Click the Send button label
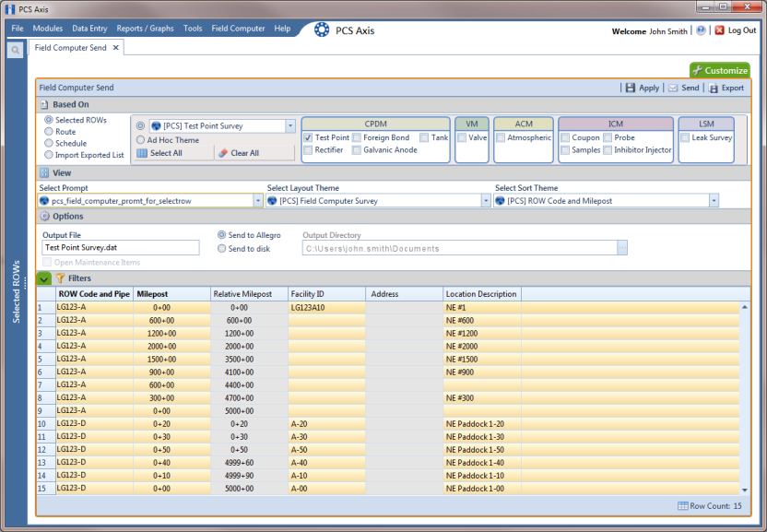Viewport: 767px width, 532px height. pyautogui.click(x=690, y=88)
